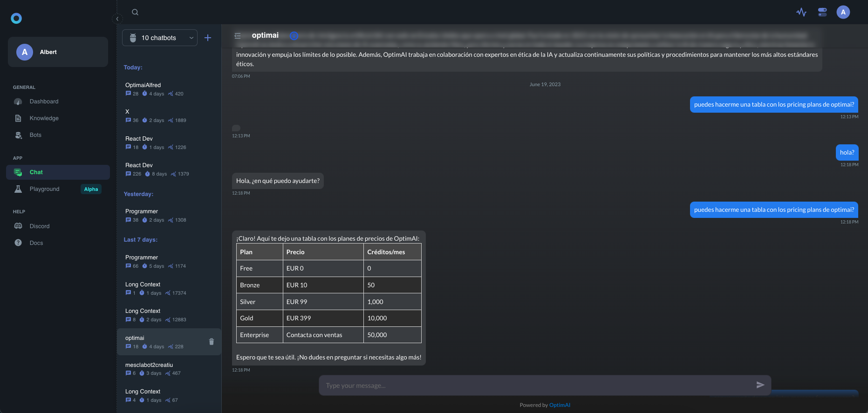Click the empty reply bubble at 12:13 PM
Viewport: 868px width, 413px height.
(236, 128)
